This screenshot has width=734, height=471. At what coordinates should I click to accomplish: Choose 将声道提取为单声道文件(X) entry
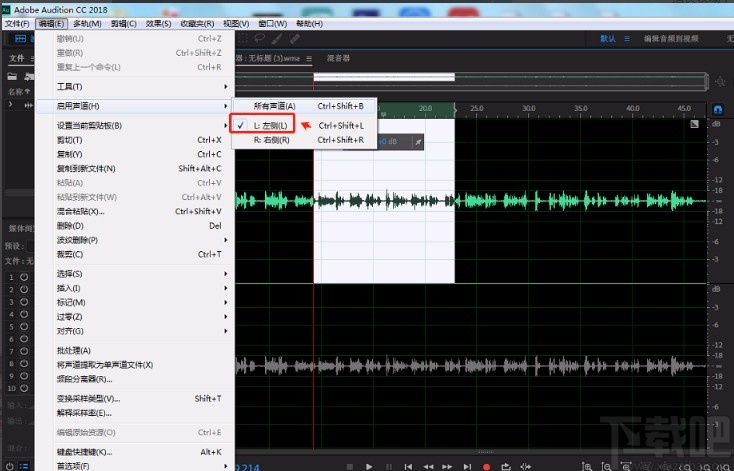point(135,365)
